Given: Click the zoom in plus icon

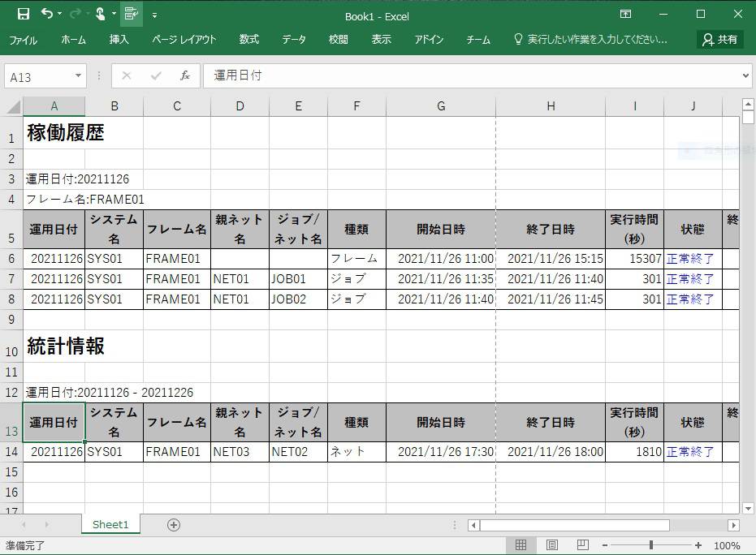Looking at the screenshot, I should 698,545.
